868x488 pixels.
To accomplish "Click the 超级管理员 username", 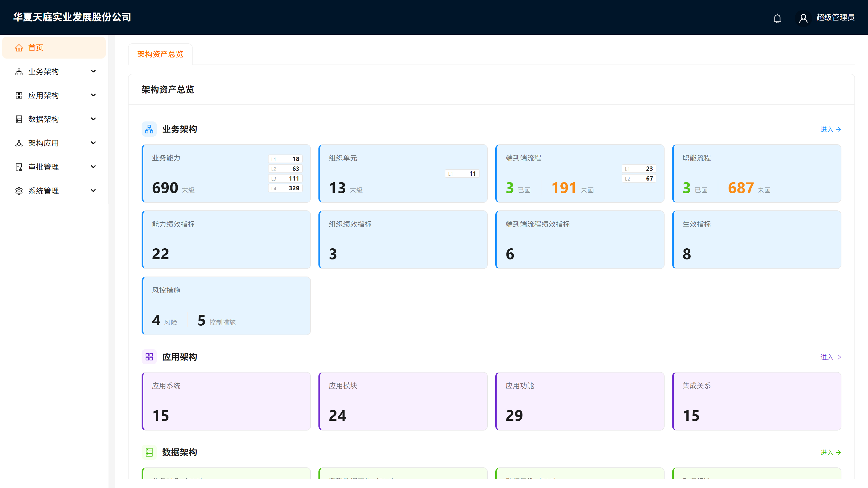I will 835,18.
